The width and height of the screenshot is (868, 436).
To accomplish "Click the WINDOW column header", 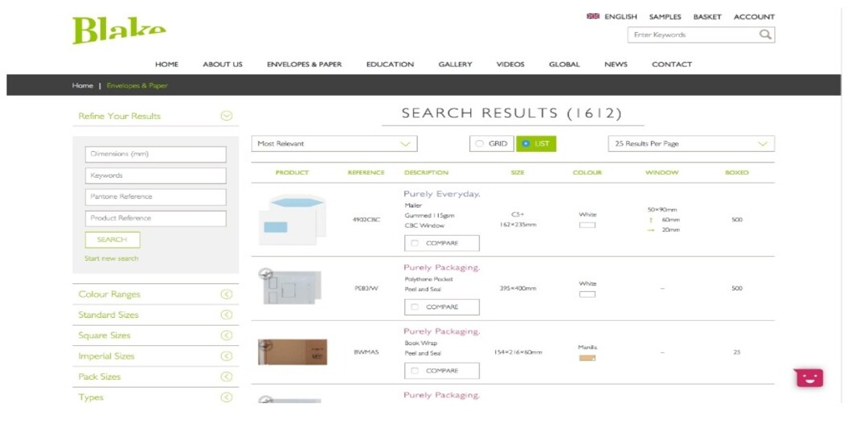I will point(662,173).
